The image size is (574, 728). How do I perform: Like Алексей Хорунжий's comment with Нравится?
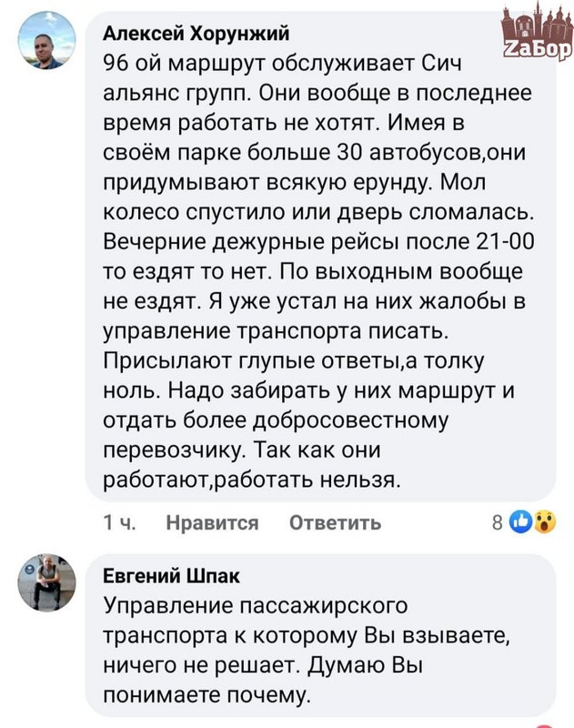(x=213, y=523)
